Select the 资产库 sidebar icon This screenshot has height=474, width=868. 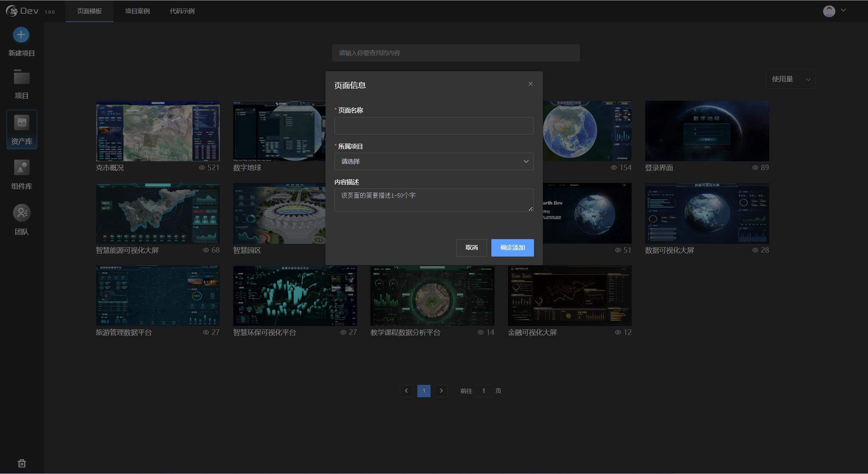pos(22,122)
